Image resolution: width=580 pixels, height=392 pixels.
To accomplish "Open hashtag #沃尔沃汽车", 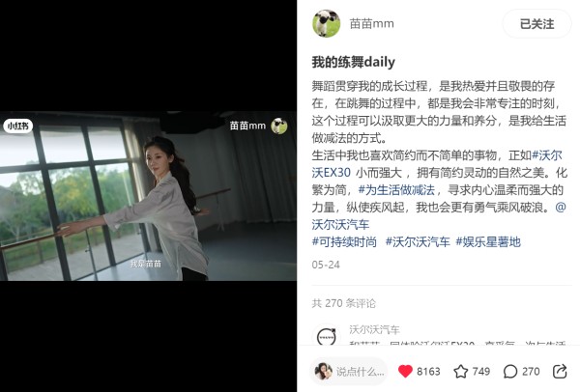I will [x=418, y=242].
